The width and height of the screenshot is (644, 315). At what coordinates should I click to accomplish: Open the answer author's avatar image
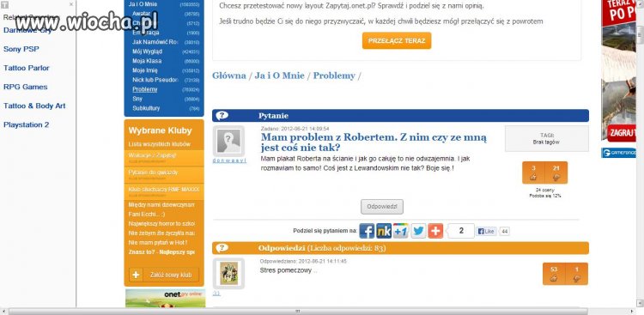(x=228, y=274)
